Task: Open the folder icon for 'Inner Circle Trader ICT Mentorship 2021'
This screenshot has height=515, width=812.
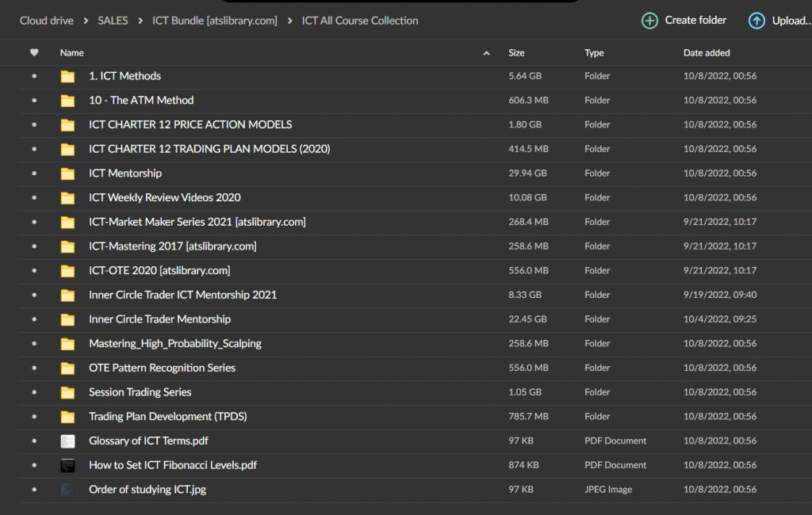Action: (67, 295)
